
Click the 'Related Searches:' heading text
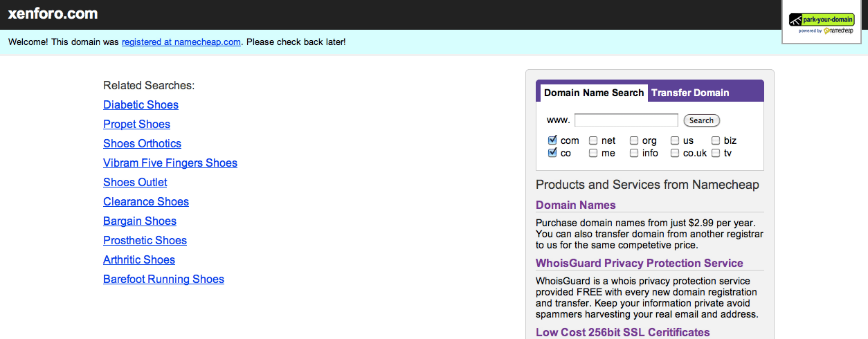pyautogui.click(x=149, y=86)
